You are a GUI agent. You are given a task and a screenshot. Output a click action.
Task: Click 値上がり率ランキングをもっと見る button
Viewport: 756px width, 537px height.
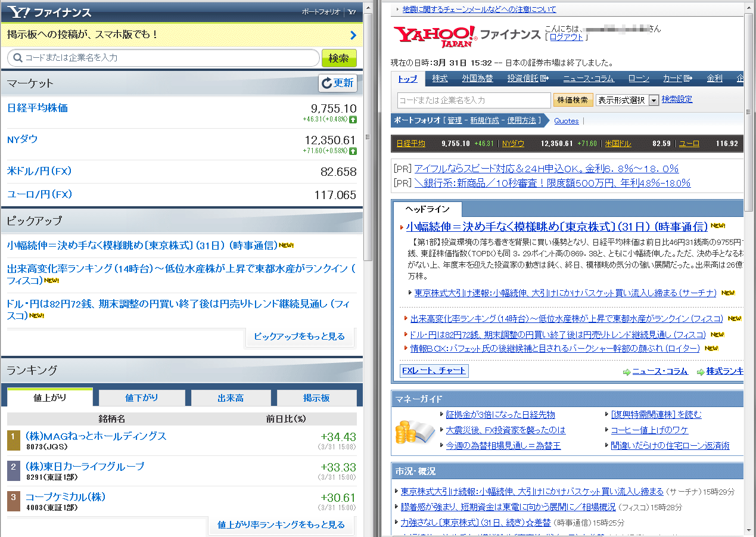click(281, 525)
